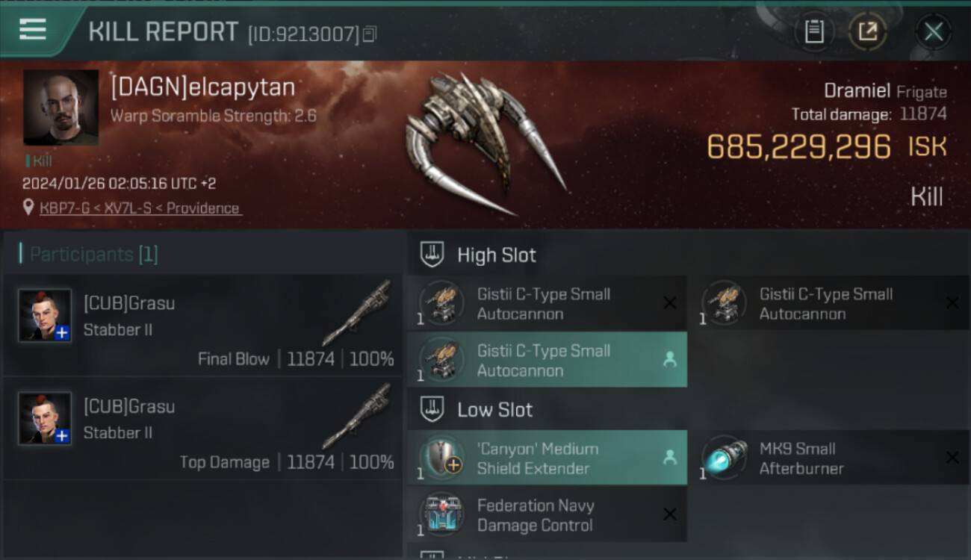Select the highlighted Gistii C-Type Small Autocannon
This screenshot has height=560, width=971.
click(547, 360)
